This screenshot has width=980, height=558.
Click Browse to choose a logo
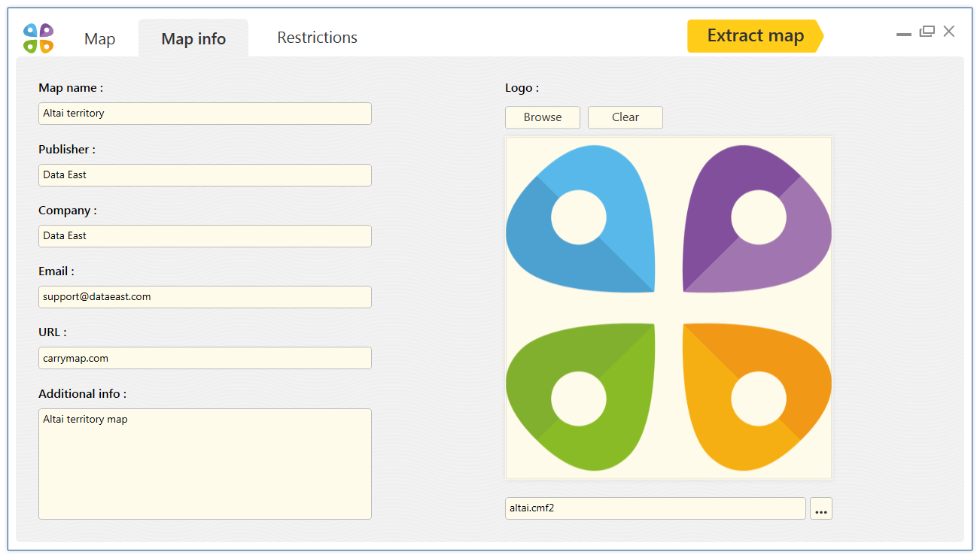click(x=543, y=117)
